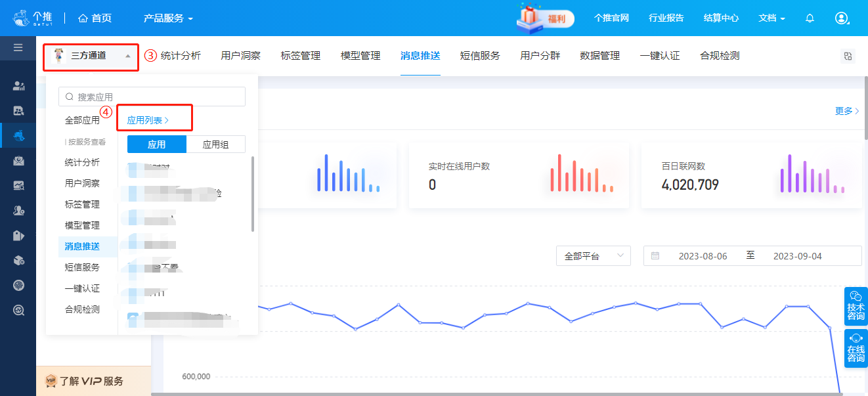The image size is (868, 396).
Task: Choose 模型管理 in service list
Action: click(82, 225)
